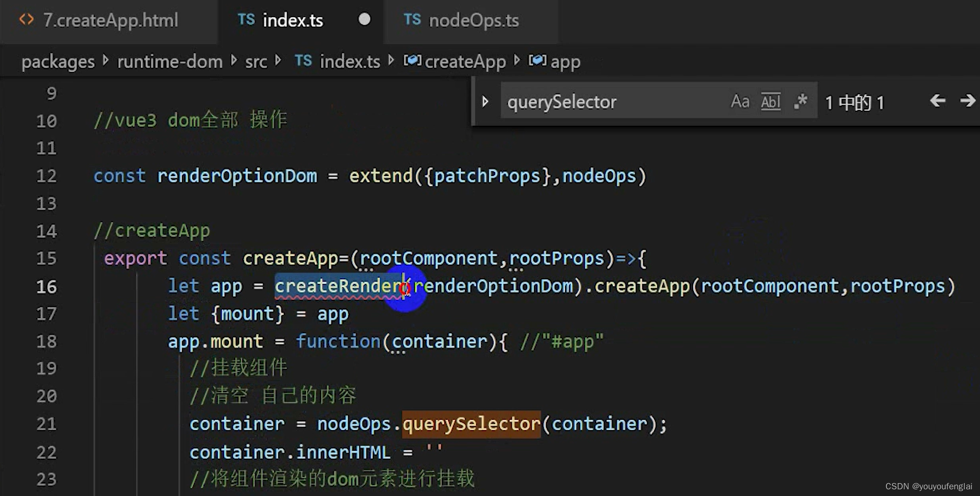Click the TS icon in the breadcrumb

(303, 61)
